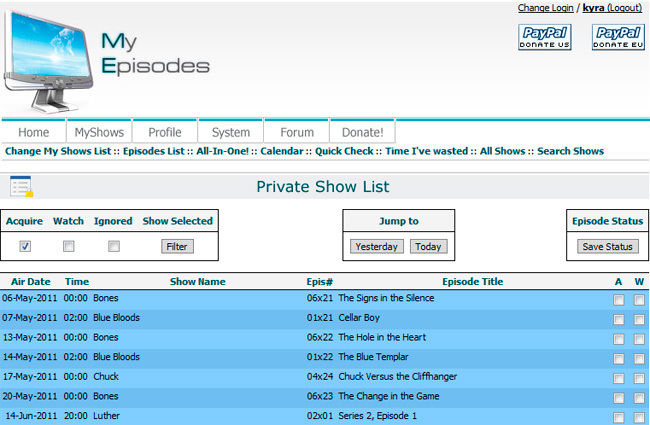Click episode title Series 2, Episode 1
Screen dimensions: 650x425
(x=378, y=415)
